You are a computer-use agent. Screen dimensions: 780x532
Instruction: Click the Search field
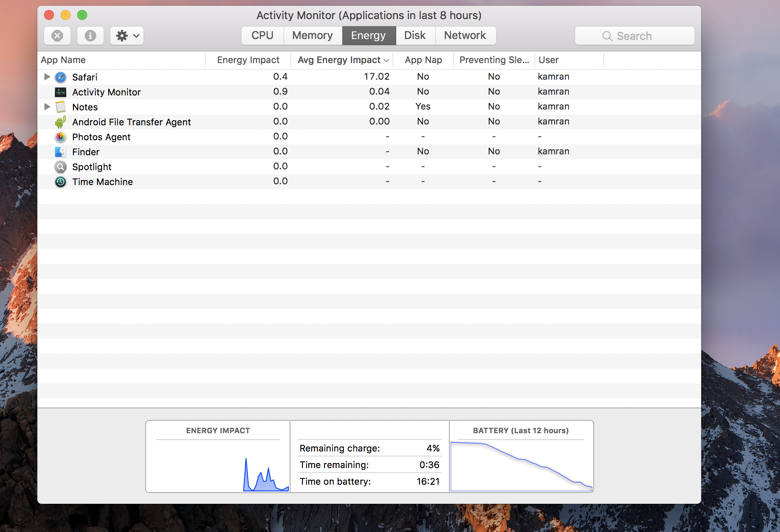[634, 36]
